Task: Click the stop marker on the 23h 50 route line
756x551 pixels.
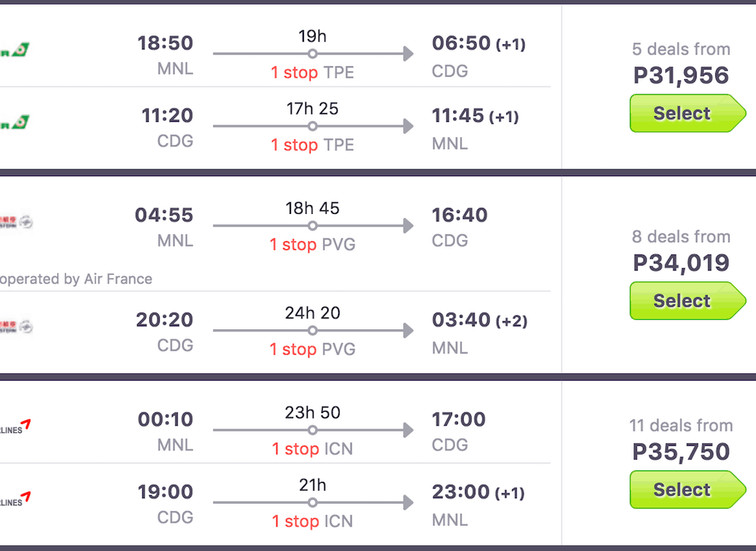Action: [x=312, y=431]
